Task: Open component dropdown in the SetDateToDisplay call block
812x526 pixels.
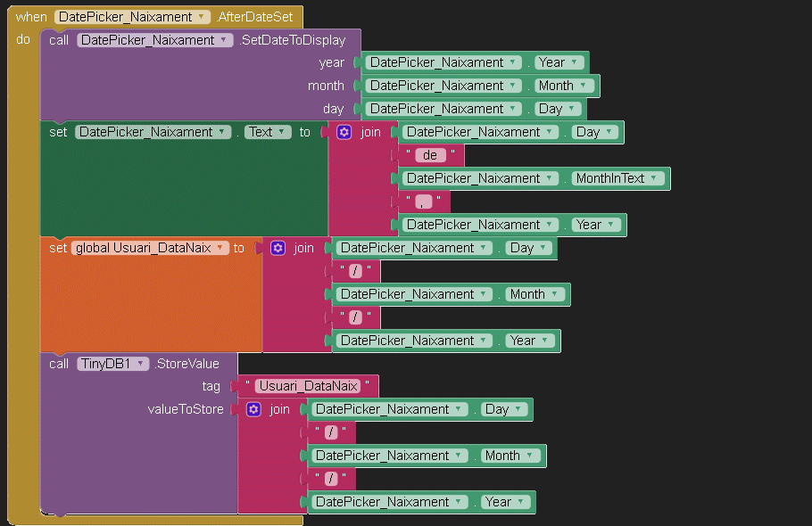Action: (x=224, y=40)
